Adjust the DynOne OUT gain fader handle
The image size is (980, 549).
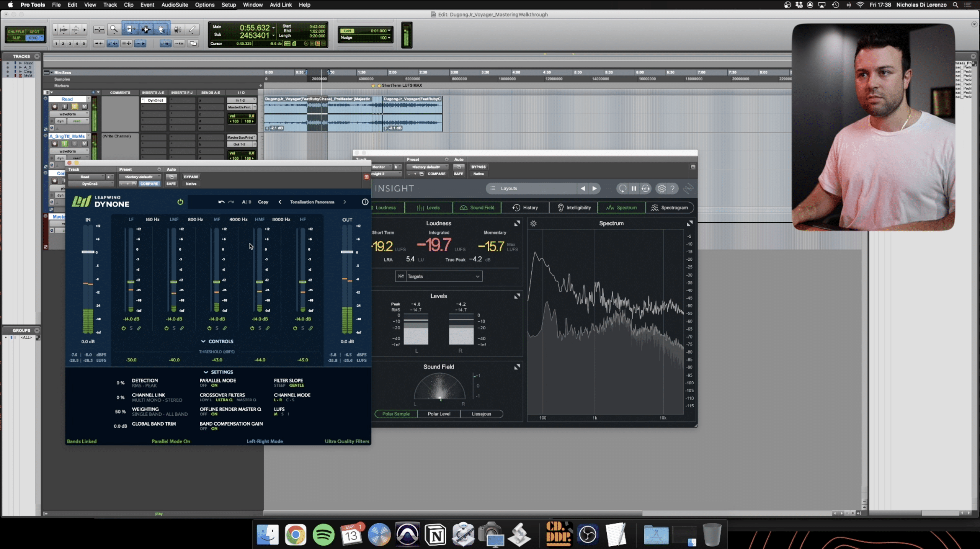coord(347,252)
